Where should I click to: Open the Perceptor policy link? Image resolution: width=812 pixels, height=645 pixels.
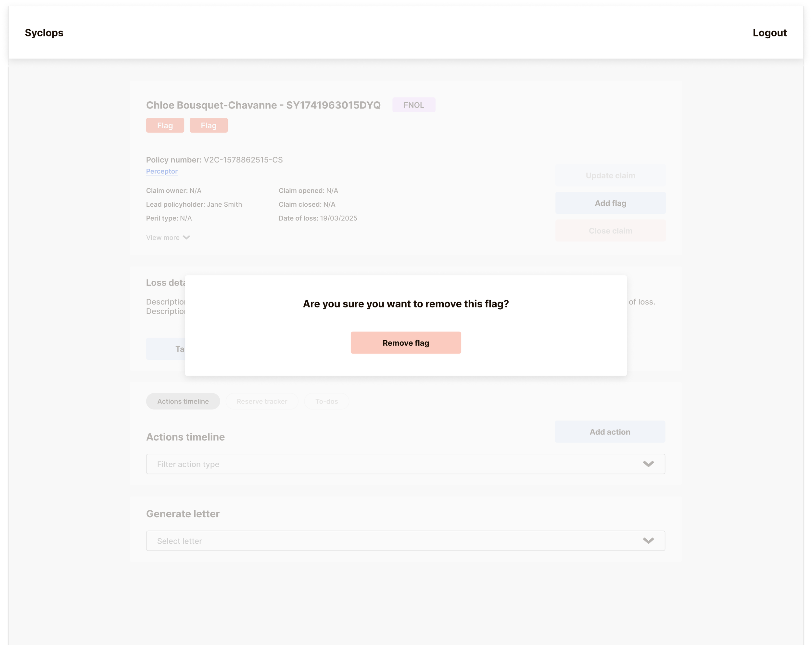coord(161,171)
